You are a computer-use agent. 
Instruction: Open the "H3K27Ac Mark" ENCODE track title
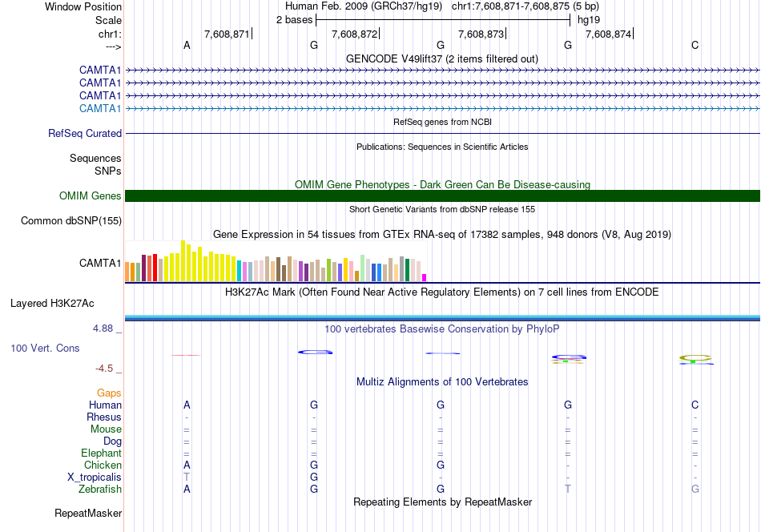point(442,292)
